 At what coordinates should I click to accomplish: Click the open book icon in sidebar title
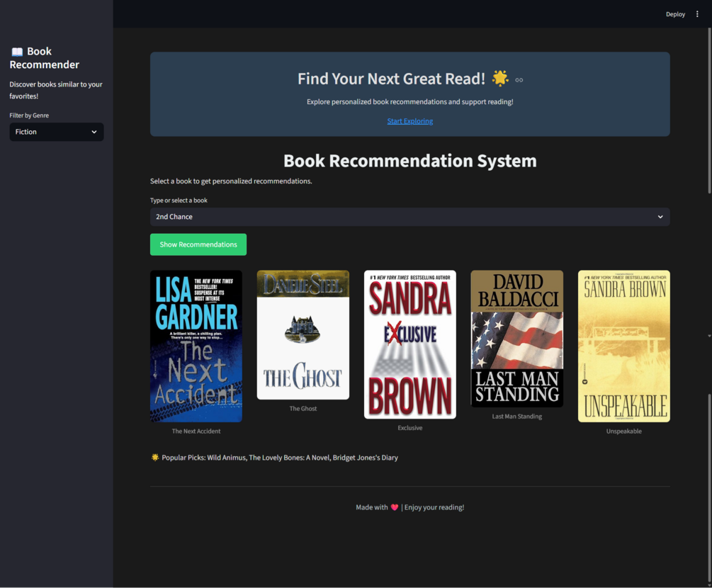point(17,52)
